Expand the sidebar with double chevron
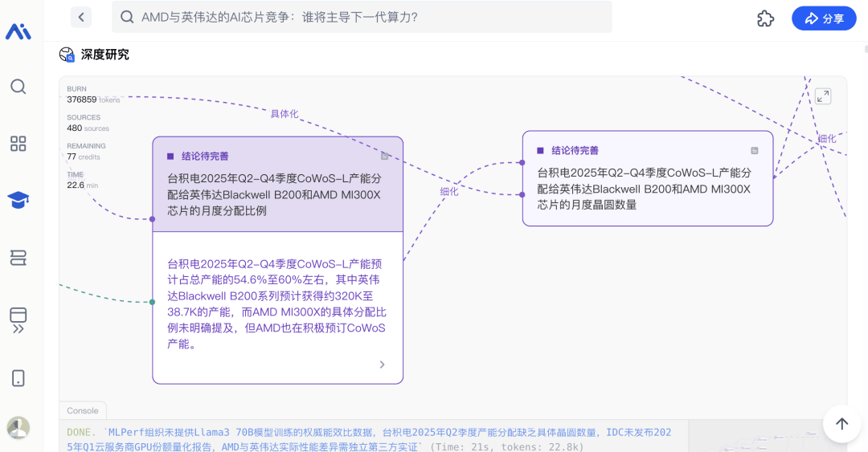Image resolution: width=868 pixels, height=452 pixels. [x=18, y=329]
